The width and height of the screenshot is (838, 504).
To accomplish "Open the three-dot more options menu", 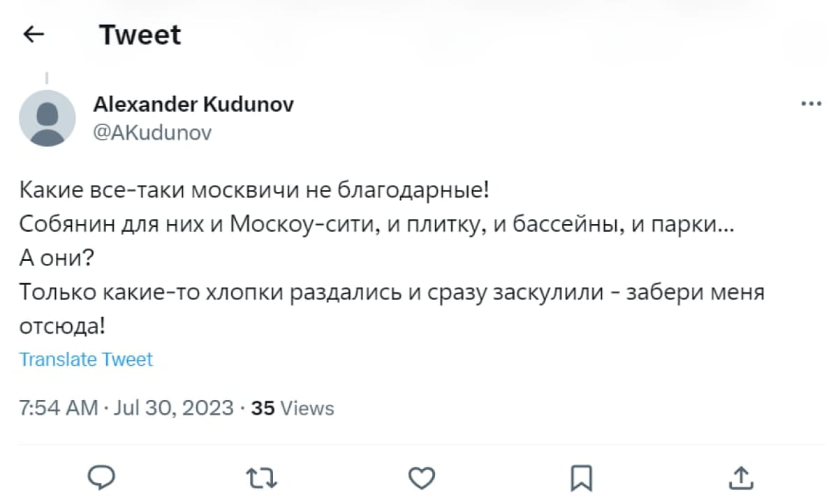I will [811, 105].
